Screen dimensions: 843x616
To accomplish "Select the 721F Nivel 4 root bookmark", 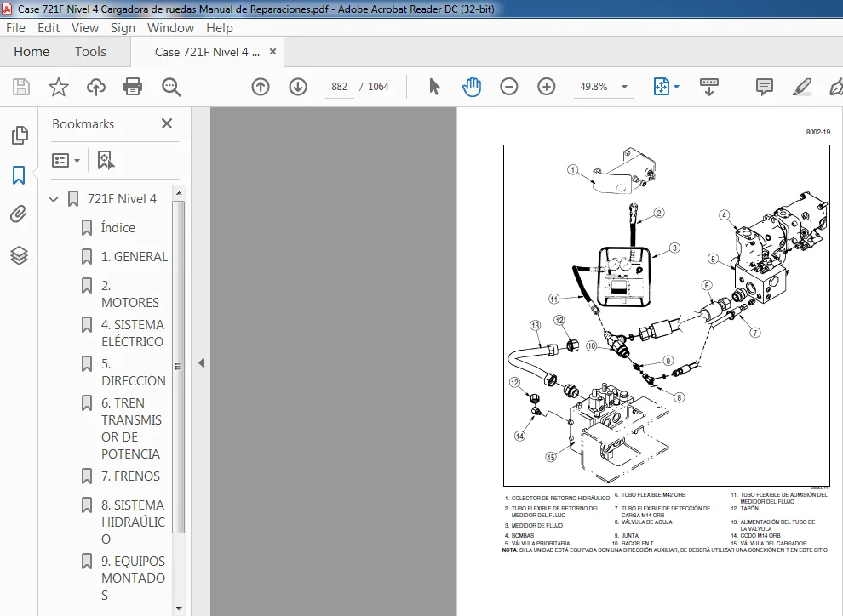I will point(122,199).
